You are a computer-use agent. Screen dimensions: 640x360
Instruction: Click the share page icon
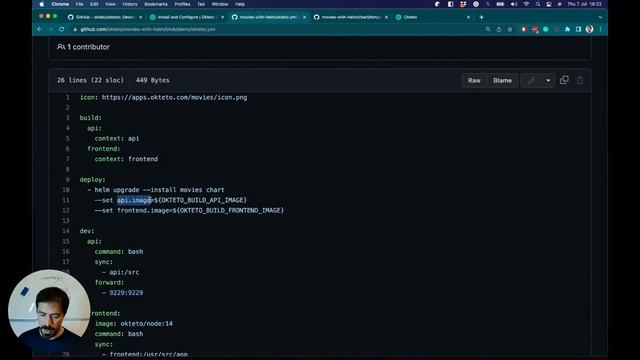[x=499, y=29]
